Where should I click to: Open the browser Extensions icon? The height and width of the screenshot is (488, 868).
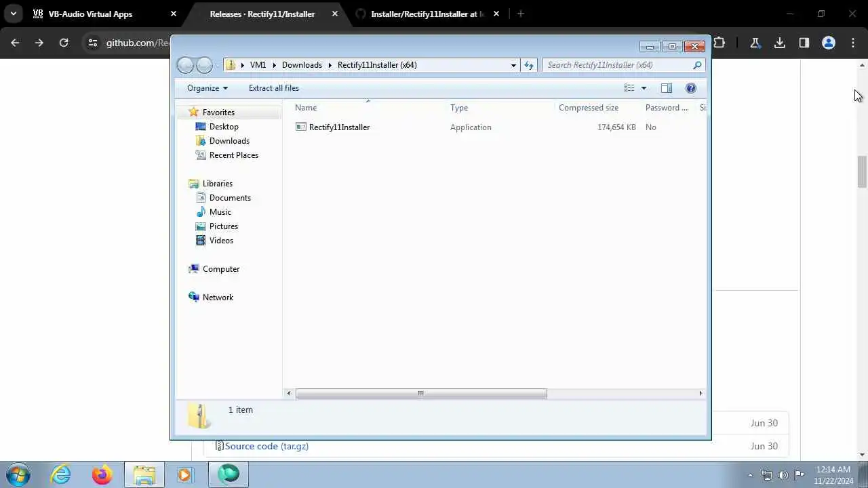(719, 43)
